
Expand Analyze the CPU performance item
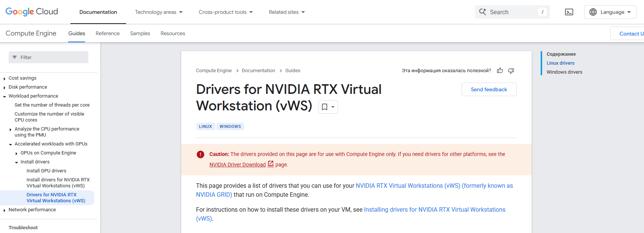coord(10,129)
